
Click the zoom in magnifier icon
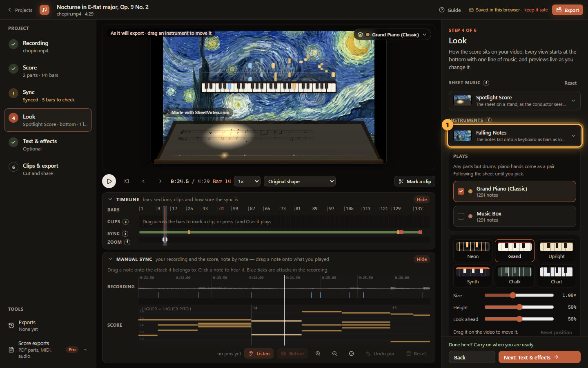318,354
